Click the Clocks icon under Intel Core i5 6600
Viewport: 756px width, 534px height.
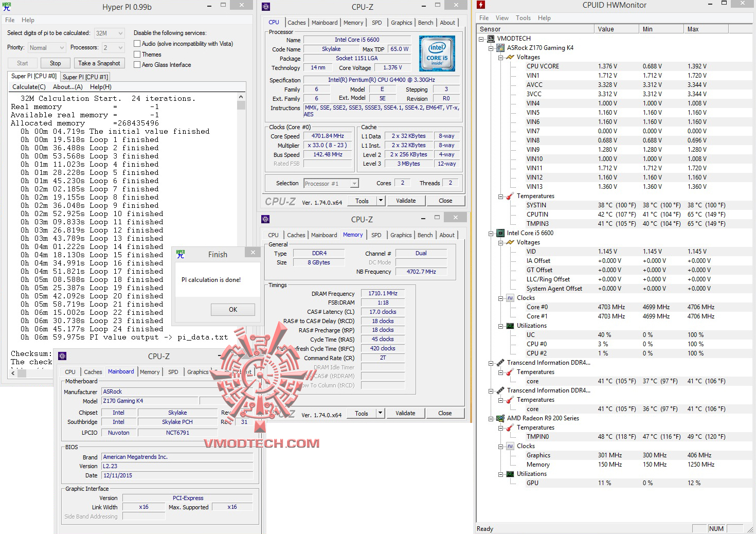coord(510,298)
